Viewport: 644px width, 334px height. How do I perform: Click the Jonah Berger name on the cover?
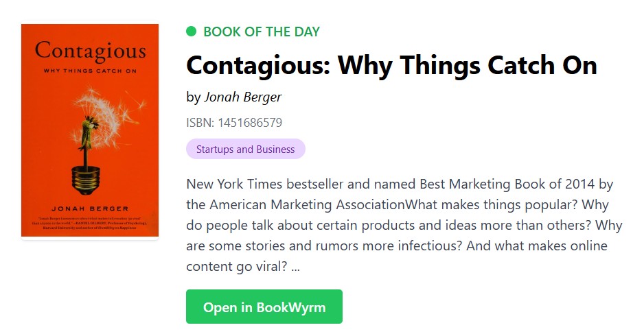[90, 208]
